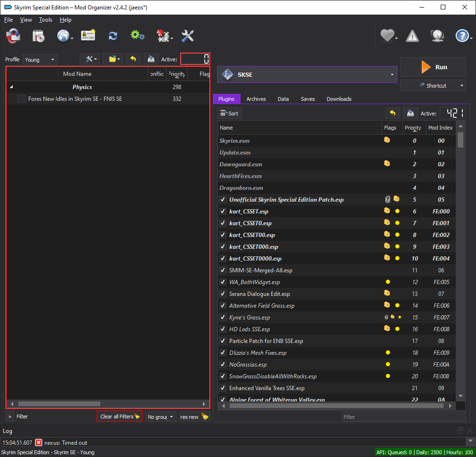Sort plugins by Mod Index column header
This screenshot has width=476, height=457.
[x=440, y=128]
